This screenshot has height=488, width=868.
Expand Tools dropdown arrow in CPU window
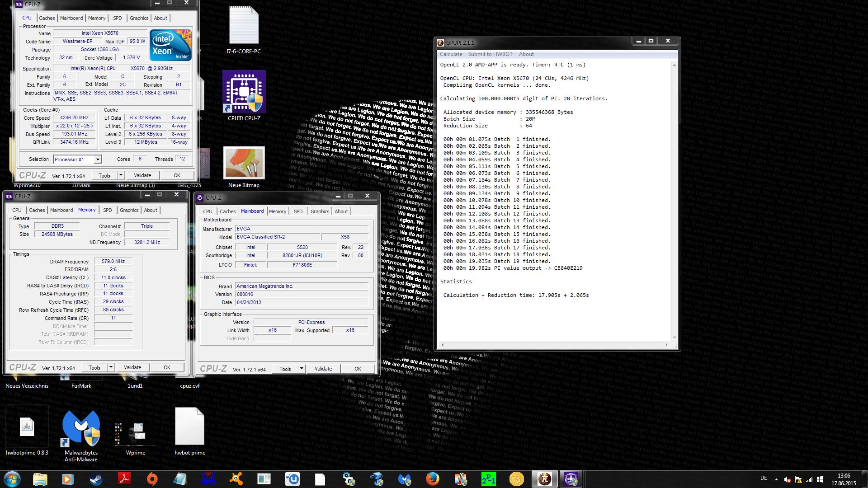point(121,175)
